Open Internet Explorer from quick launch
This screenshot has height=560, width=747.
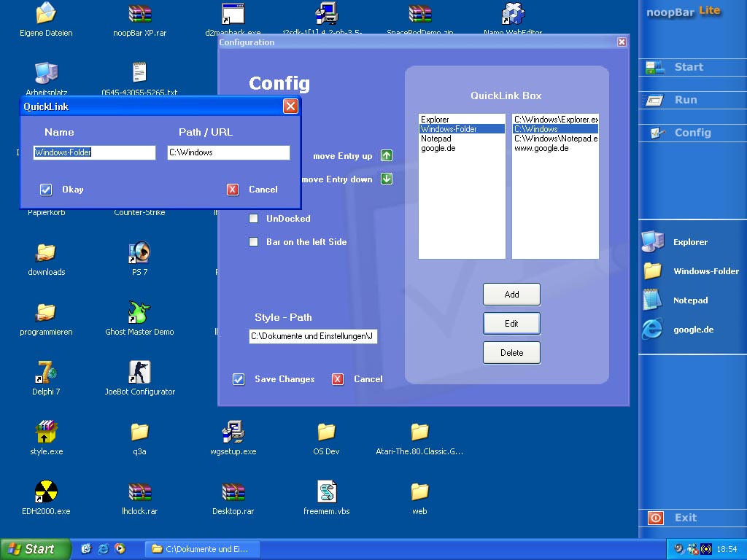point(103,549)
